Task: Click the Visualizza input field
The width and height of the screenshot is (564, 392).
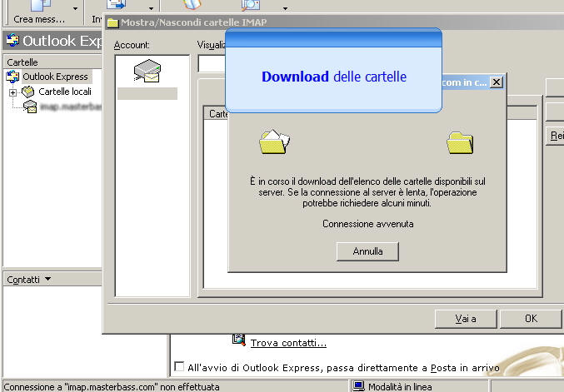Action: (212, 65)
